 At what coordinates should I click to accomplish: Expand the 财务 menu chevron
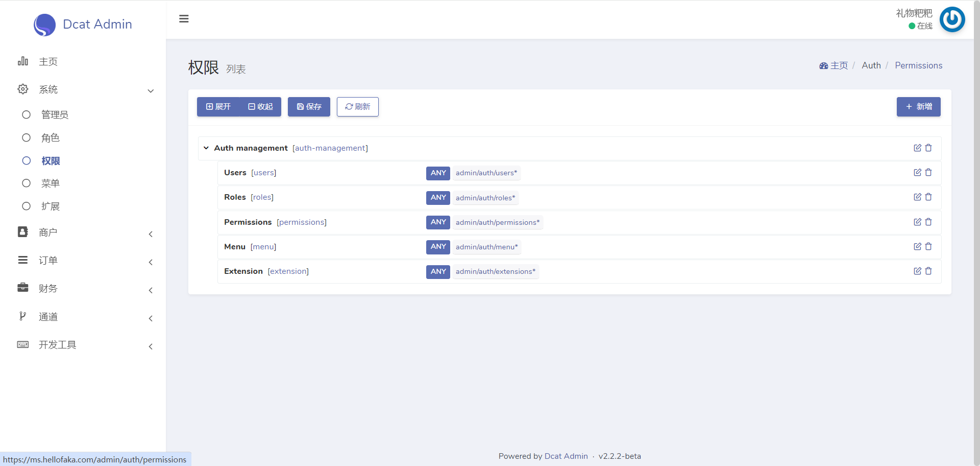pyautogui.click(x=151, y=290)
